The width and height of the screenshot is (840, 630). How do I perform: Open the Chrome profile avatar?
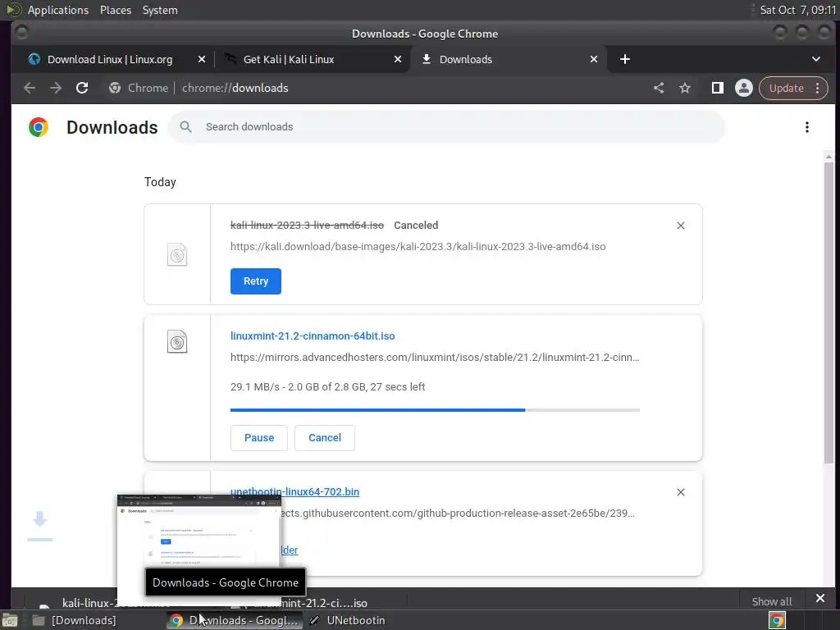tap(743, 88)
